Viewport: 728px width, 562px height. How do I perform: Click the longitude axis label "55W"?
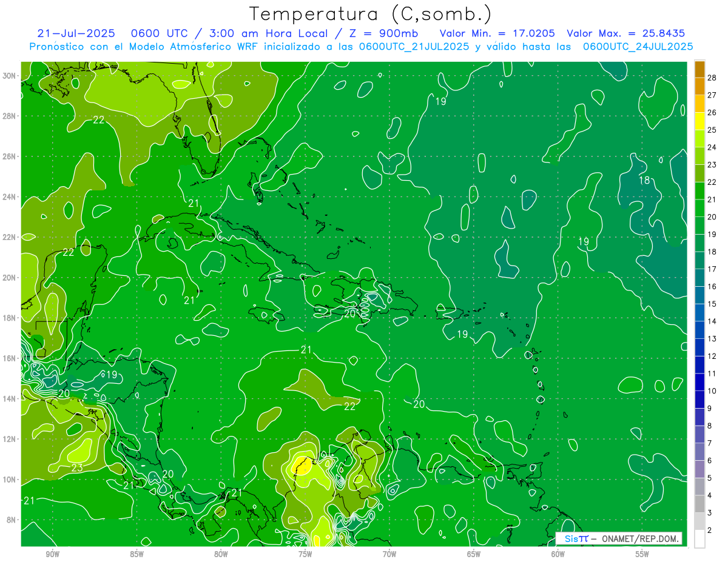(642, 554)
